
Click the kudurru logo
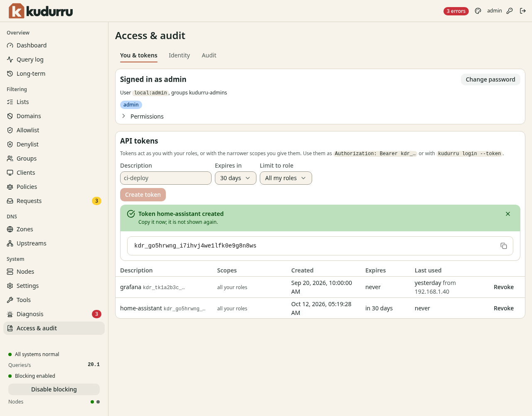(41, 11)
